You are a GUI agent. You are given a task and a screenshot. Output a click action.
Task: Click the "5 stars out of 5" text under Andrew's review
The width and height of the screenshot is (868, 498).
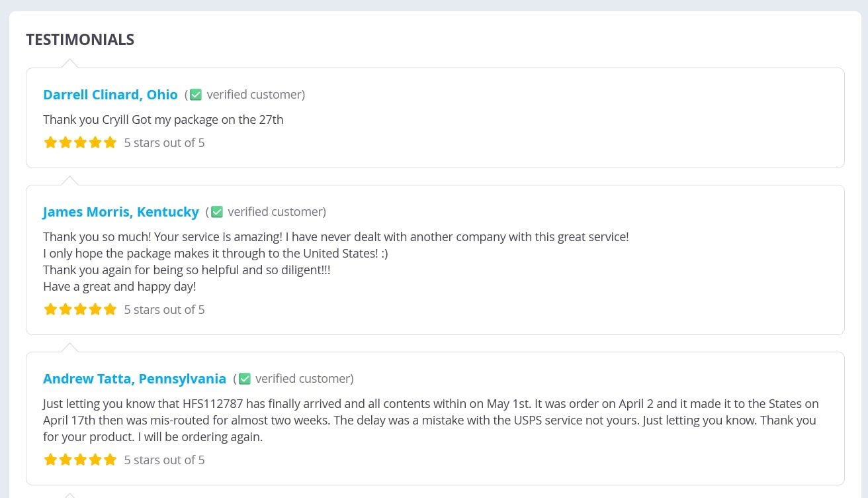point(164,460)
